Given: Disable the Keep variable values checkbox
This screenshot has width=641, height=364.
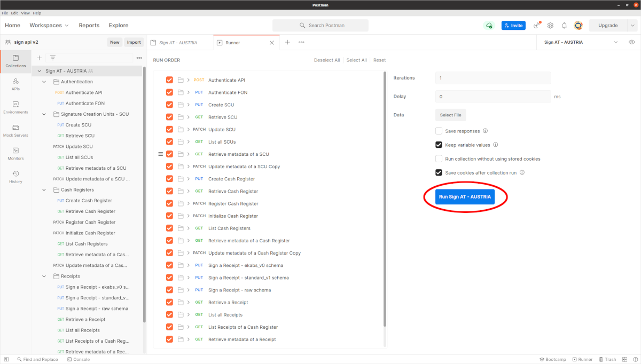Looking at the screenshot, I should pos(439,145).
